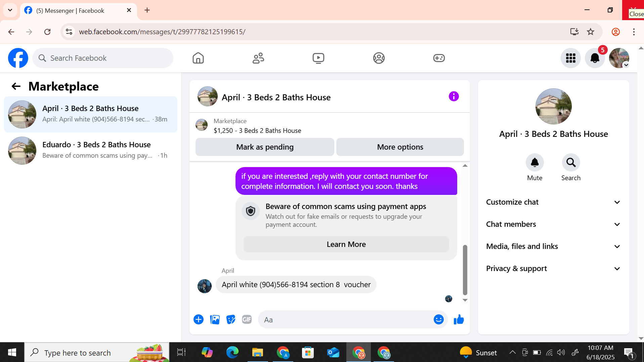
Task: Click the chat header listing title
Action: 276,97
